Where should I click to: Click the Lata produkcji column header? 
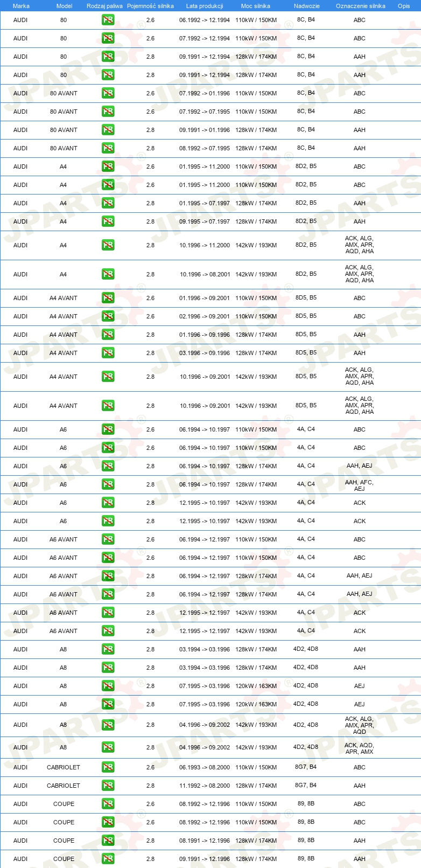(205, 6)
